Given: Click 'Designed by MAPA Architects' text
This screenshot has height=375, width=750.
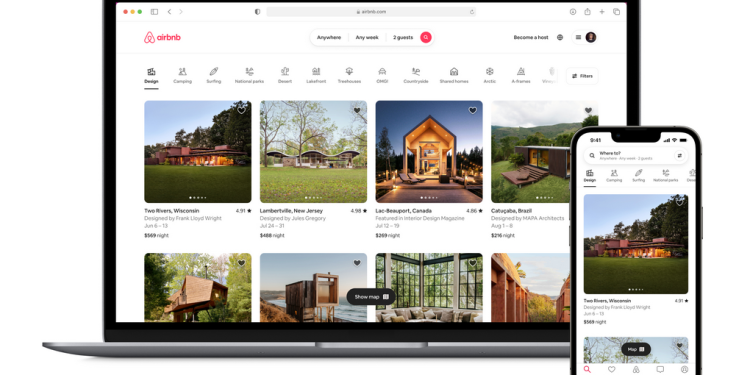Looking at the screenshot, I should coord(528,218).
